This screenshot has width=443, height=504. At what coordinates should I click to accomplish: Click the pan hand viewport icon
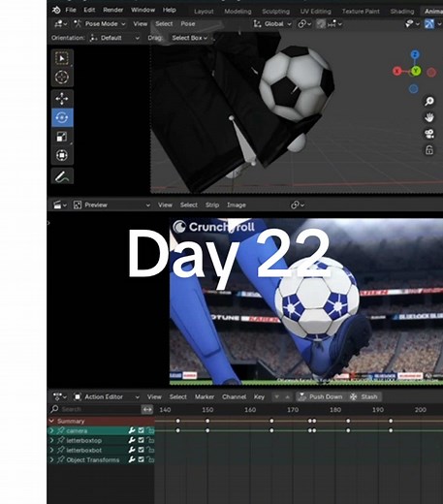pos(429,117)
